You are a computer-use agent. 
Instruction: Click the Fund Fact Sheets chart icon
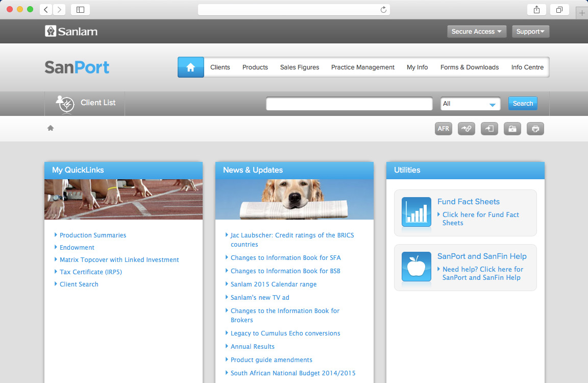coord(416,211)
